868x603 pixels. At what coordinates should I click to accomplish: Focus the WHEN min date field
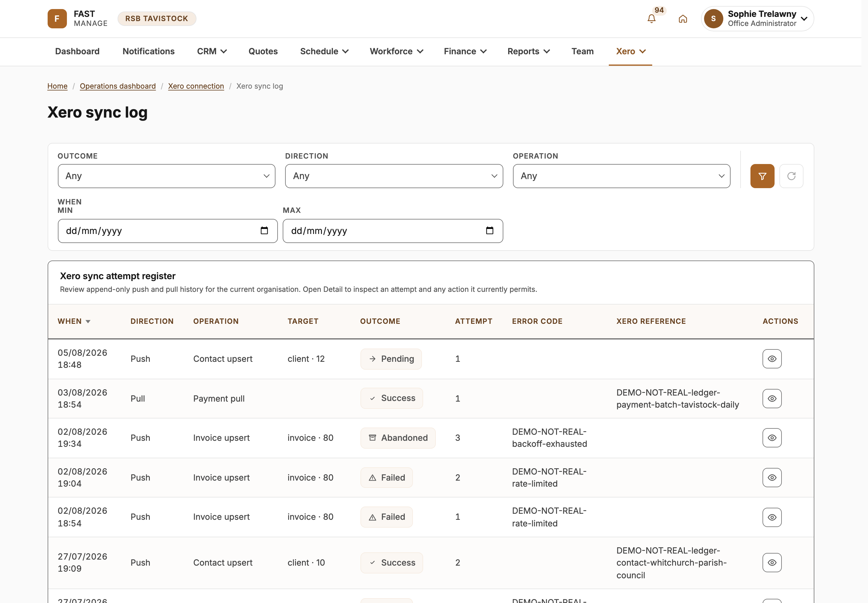168,231
